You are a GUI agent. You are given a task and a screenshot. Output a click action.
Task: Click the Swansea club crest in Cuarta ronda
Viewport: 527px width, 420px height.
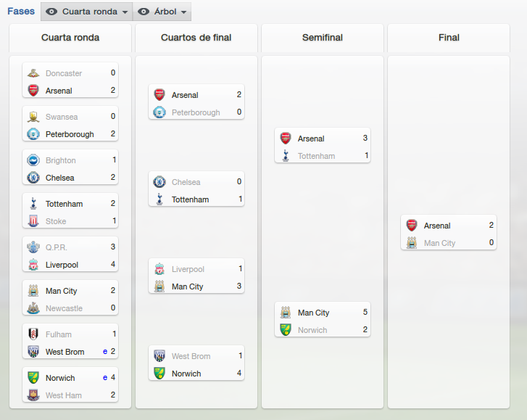[33, 117]
